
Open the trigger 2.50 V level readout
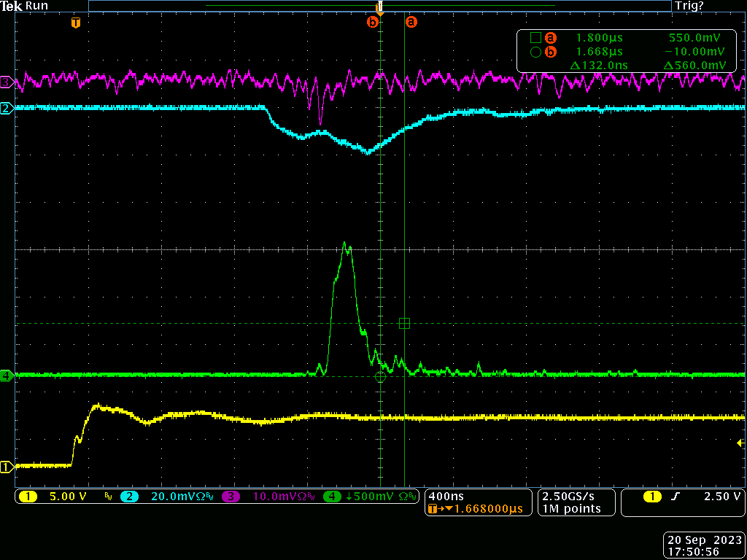[x=693, y=497]
